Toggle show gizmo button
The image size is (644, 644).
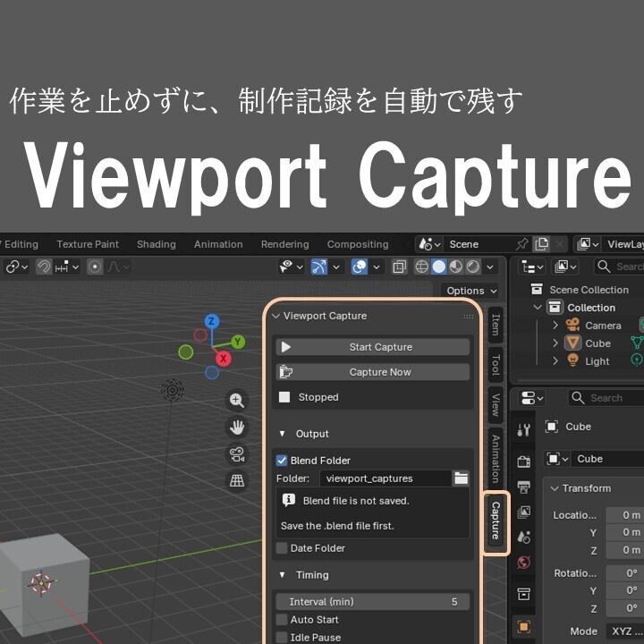click(318, 267)
